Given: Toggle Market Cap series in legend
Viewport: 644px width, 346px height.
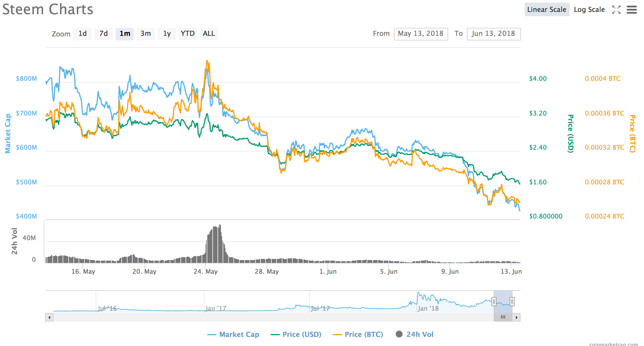Looking at the screenshot, I should pos(233,334).
